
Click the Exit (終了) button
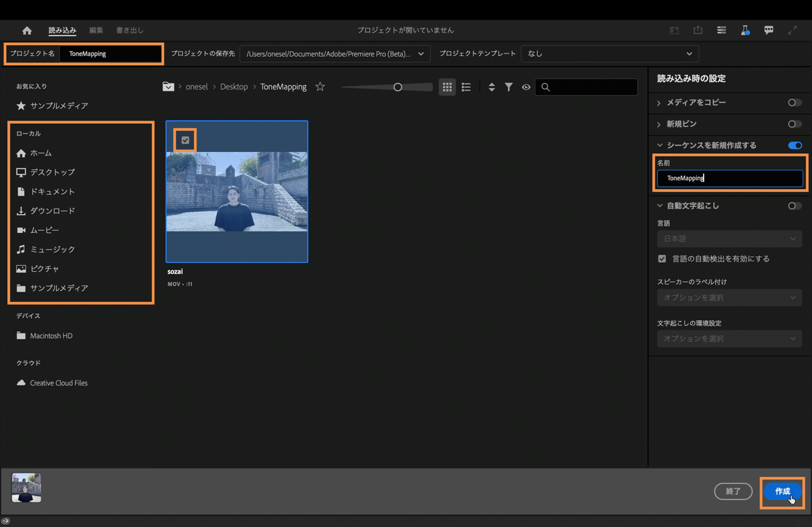coord(733,491)
